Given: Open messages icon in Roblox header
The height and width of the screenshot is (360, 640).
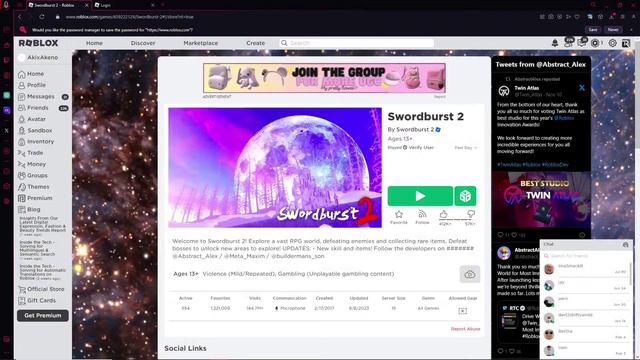Looking at the screenshot, I should coord(582,42).
